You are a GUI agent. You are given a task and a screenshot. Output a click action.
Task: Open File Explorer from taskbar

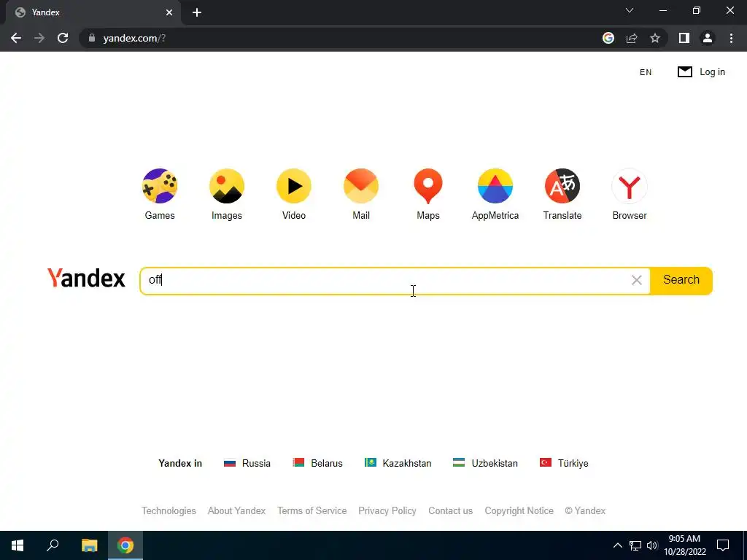click(89, 545)
